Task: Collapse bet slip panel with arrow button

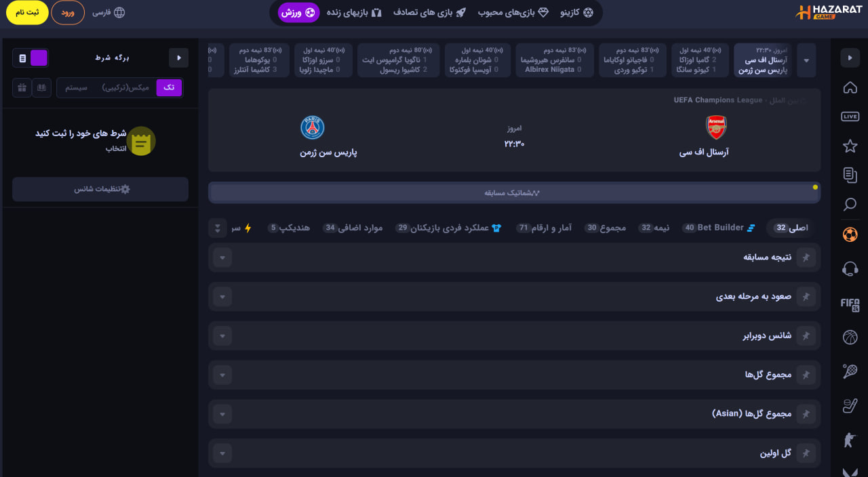Action: tap(178, 58)
